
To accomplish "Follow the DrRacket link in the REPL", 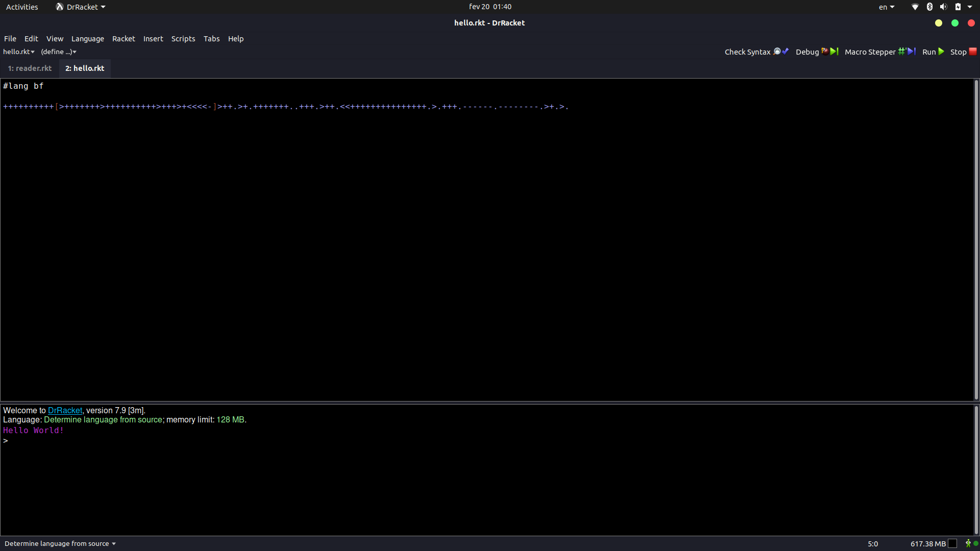I will click(x=65, y=410).
